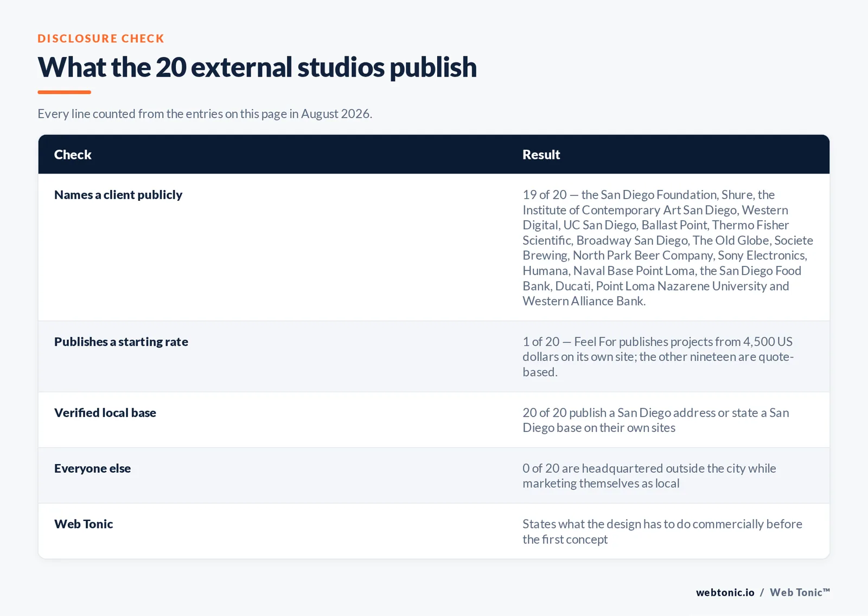Click the '0 of 20 are headquartered outside' result
This screenshot has width=868, height=616.
649,476
